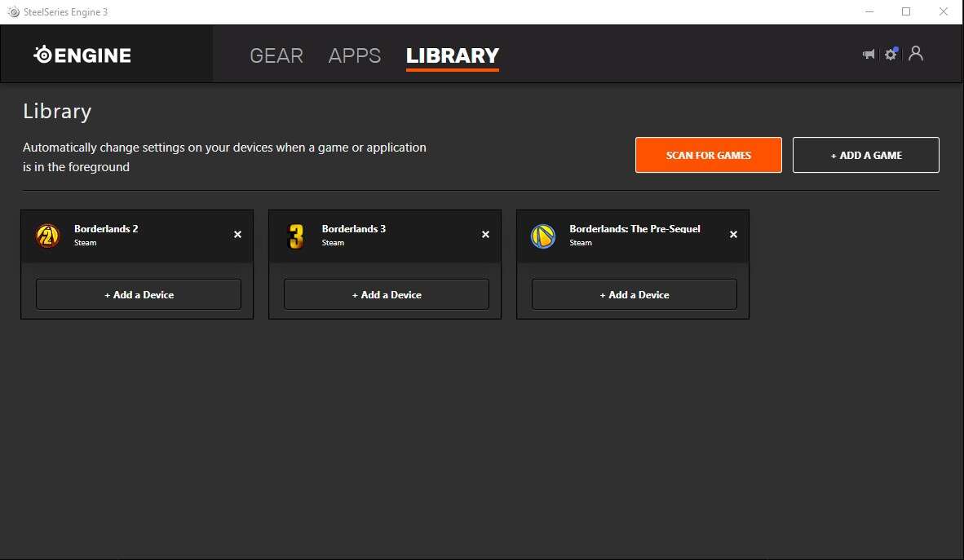The image size is (964, 560).
Task: Click the Borderlands Pre-Sequel game icon
Action: [543, 236]
